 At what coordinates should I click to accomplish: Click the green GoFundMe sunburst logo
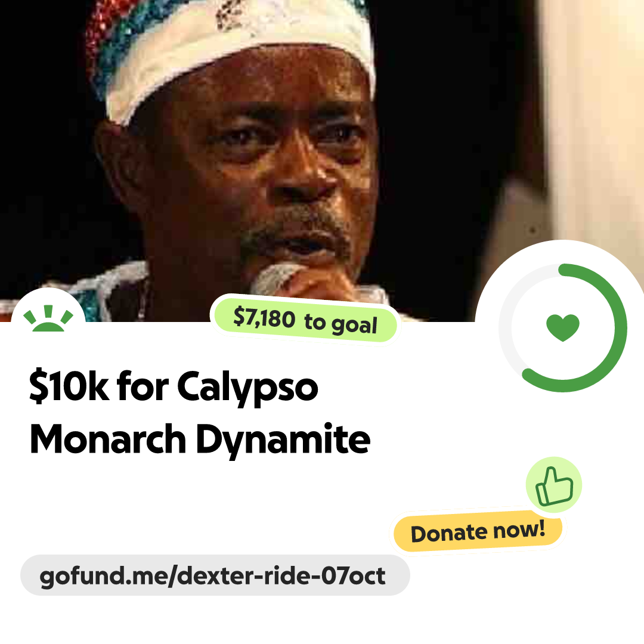48,318
